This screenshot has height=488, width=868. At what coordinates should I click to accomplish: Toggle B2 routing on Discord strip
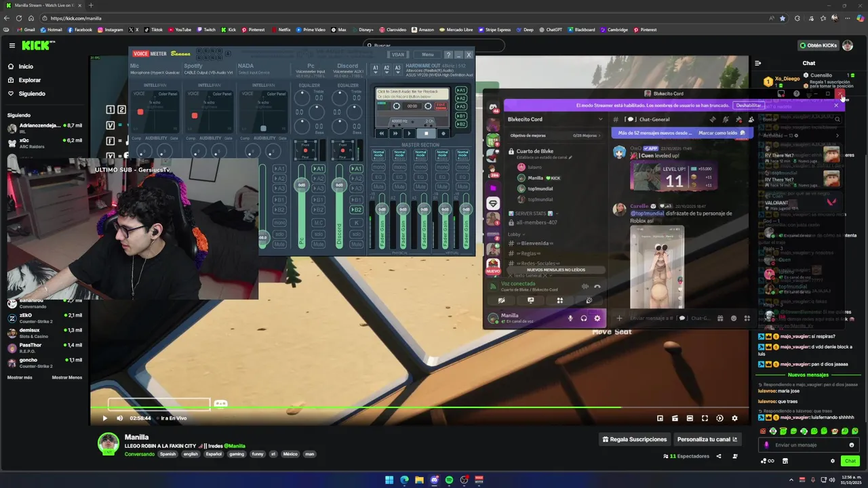click(356, 209)
